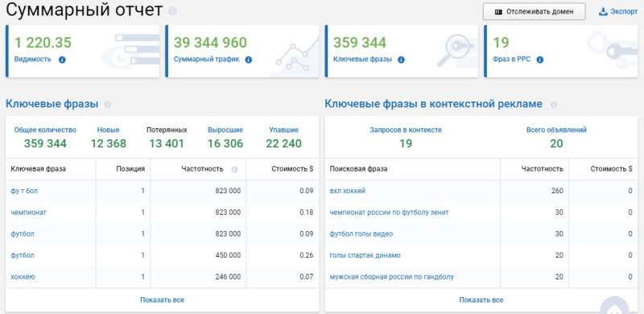
Task: Click info icon beside контекстной рекламе heading
Action: pyautogui.click(x=554, y=105)
